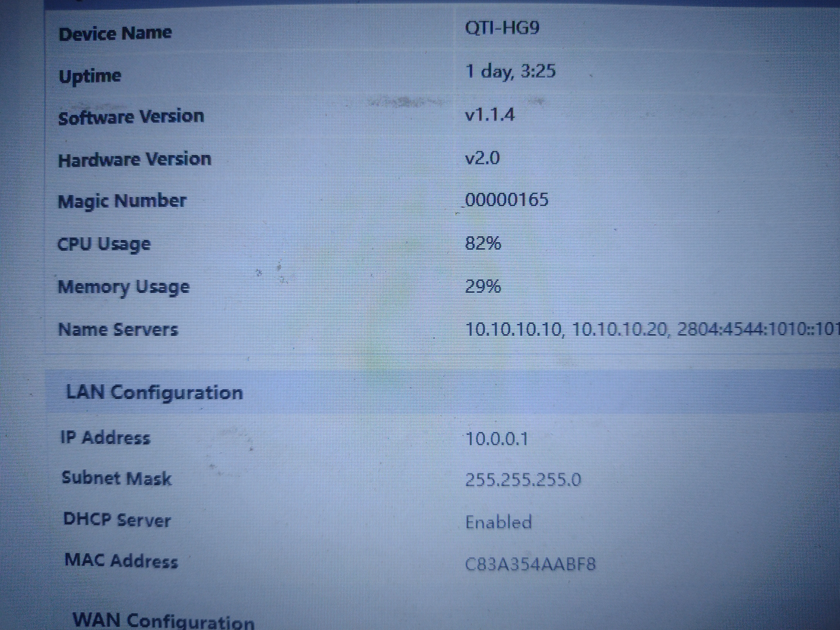Click the MAC Address label
The image size is (840, 630).
point(121,561)
